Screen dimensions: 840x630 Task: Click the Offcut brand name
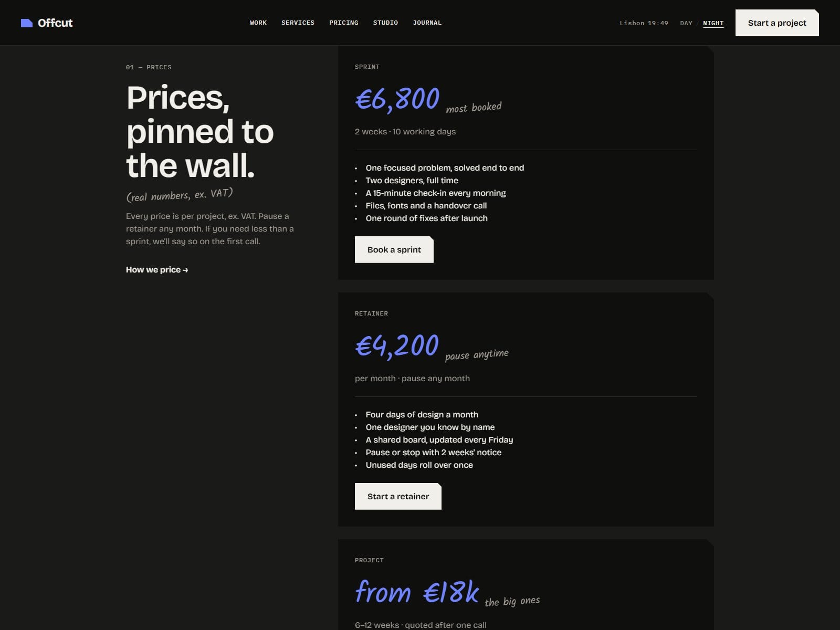(55, 23)
